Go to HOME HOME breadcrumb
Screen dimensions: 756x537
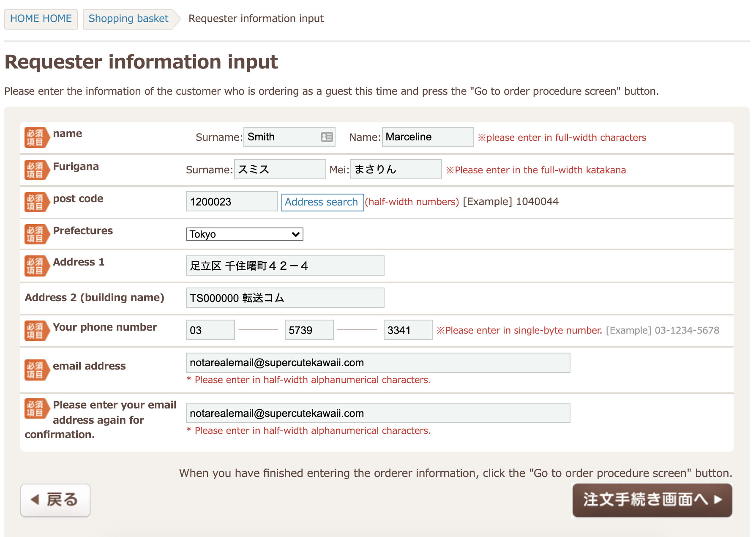point(41,19)
